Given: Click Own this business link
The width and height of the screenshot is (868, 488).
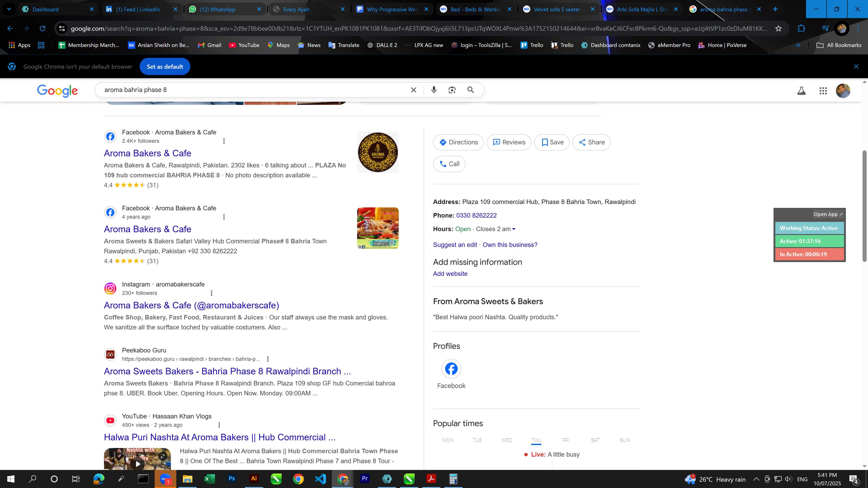Looking at the screenshot, I should [x=510, y=245].
